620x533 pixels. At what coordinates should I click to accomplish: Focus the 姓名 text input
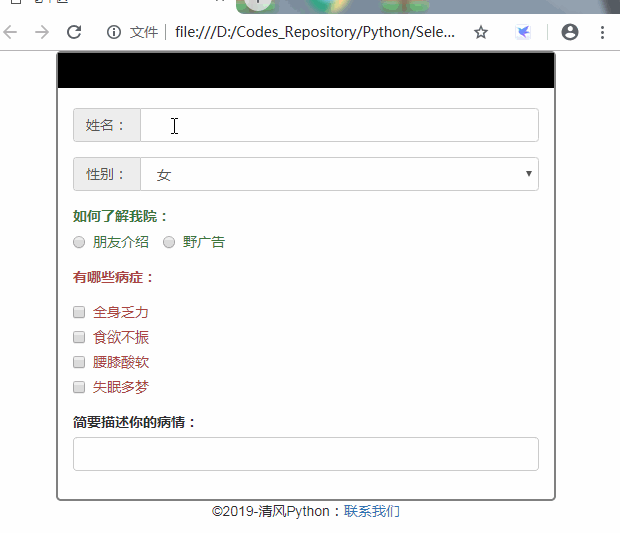pyautogui.click(x=339, y=125)
